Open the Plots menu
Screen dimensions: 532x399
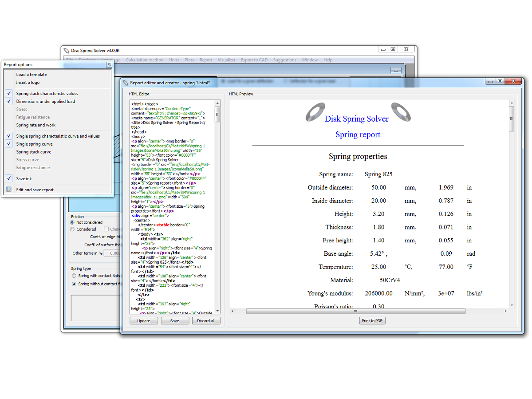point(189,60)
